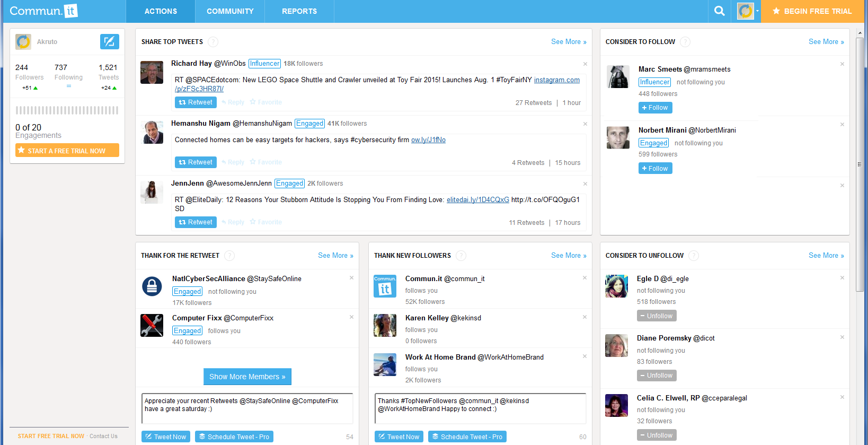Viewport: 868px width, 445px height.
Task: Dismiss Diane Poremsky unfollow suggestion
Action: pyautogui.click(x=842, y=337)
